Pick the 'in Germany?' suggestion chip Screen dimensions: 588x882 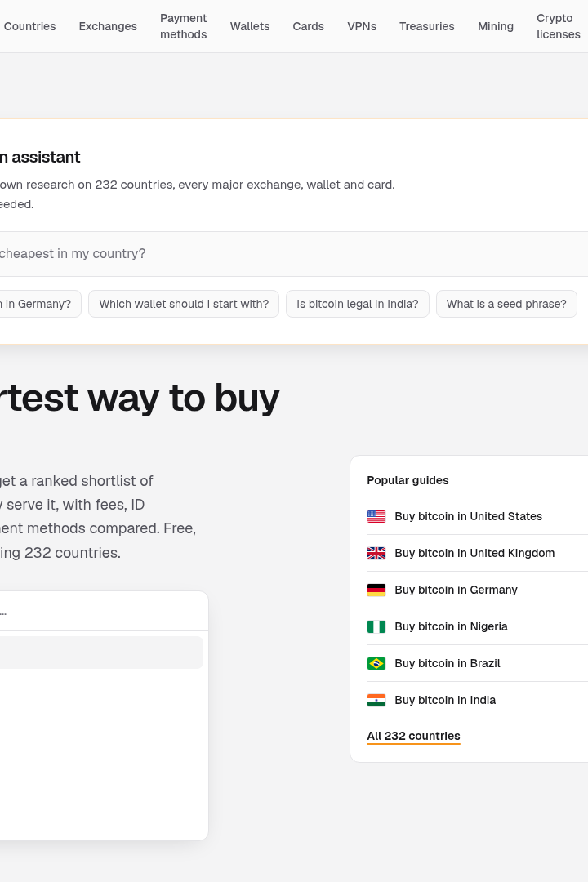(41, 304)
